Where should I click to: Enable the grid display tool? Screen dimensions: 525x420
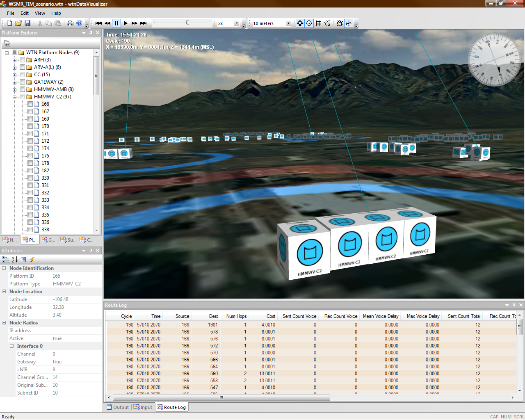[318, 23]
